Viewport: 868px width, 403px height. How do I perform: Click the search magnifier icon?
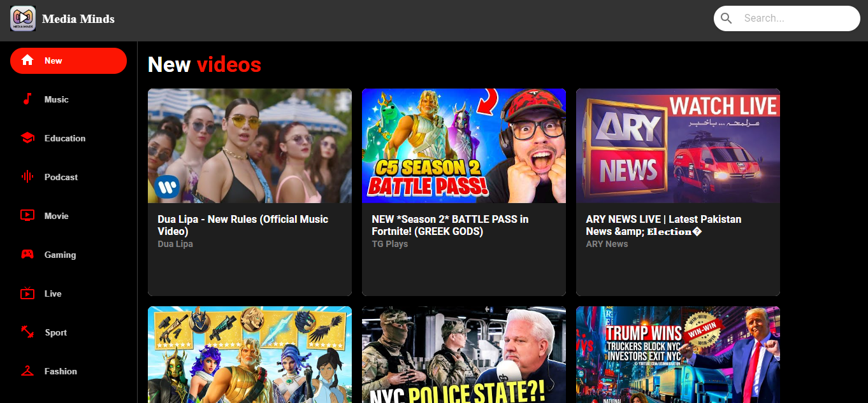pyautogui.click(x=727, y=18)
